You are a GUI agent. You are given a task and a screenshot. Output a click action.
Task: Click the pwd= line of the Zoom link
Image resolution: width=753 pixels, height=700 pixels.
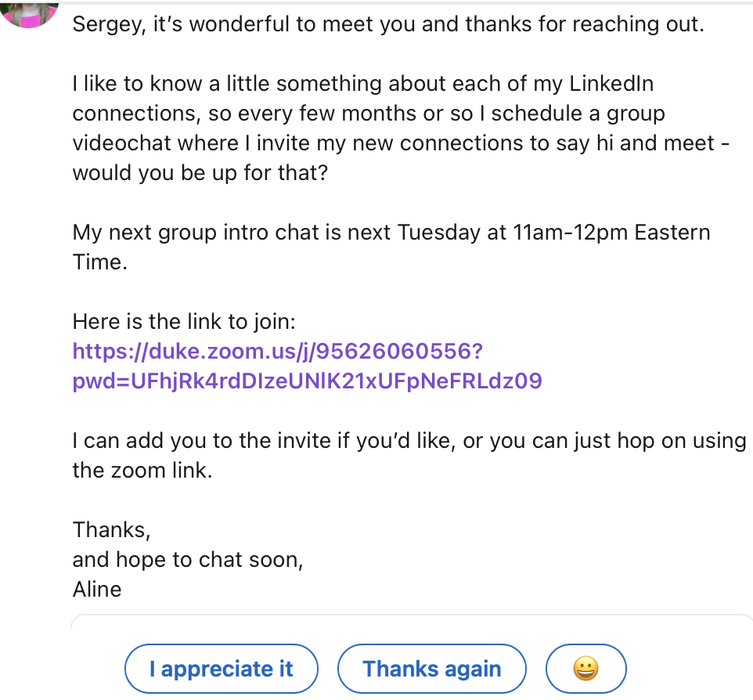point(308,381)
